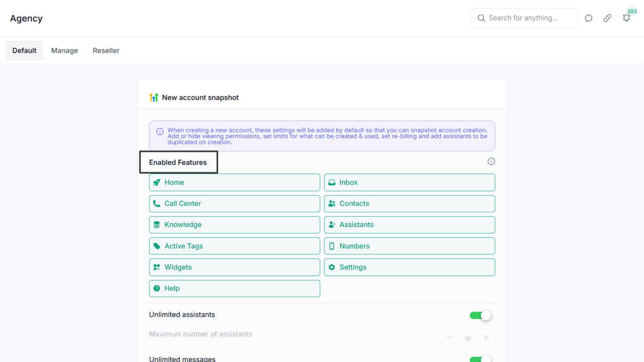Toggle the Settings feature
Viewport: 644px width, 362px height.
(x=409, y=267)
